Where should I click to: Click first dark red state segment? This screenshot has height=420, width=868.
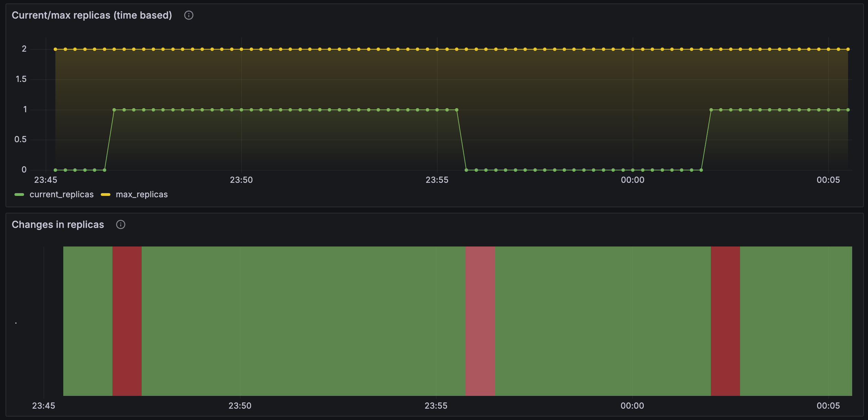(127, 321)
